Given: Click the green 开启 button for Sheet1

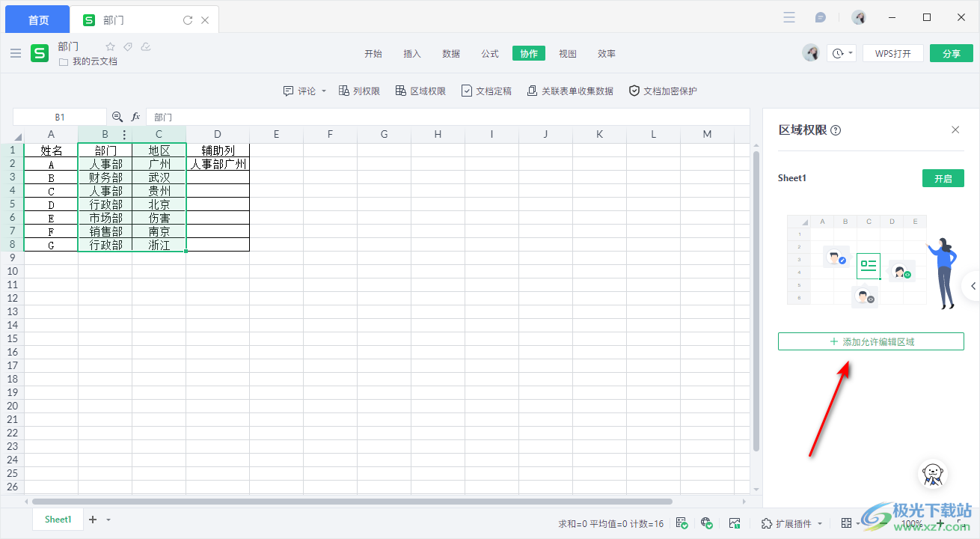Looking at the screenshot, I should coord(943,178).
